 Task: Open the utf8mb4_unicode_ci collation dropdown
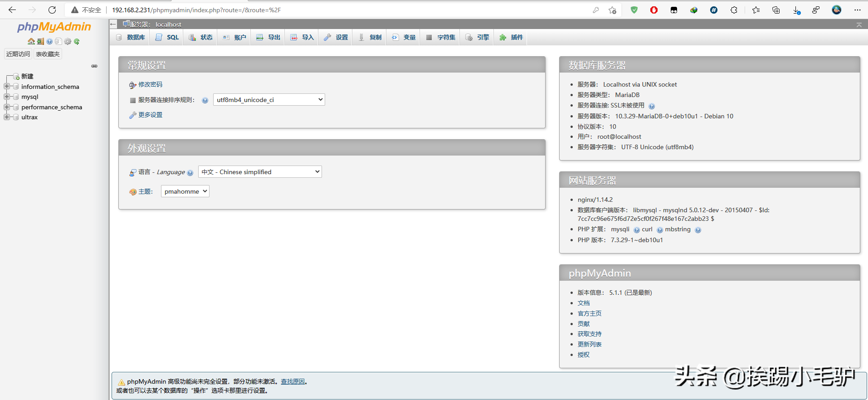(269, 100)
